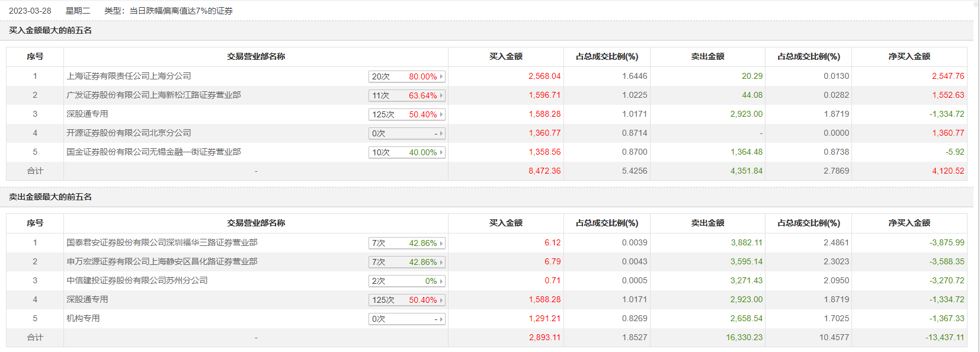Click 中信建投证券苏州分公司 broker name
Screen dimensions: 980x352
pyautogui.click(x=137, y=280)
